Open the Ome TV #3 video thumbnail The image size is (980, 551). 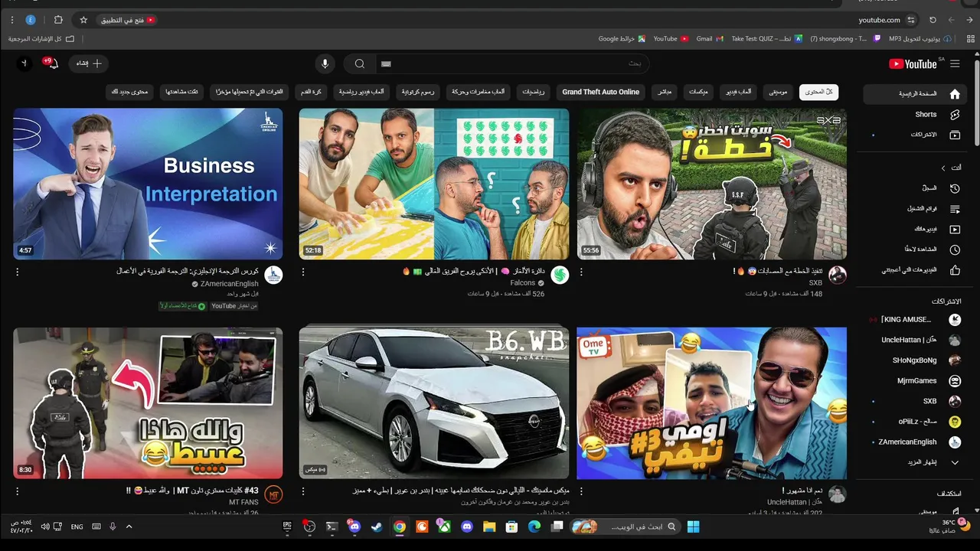[x=711, y=403]
